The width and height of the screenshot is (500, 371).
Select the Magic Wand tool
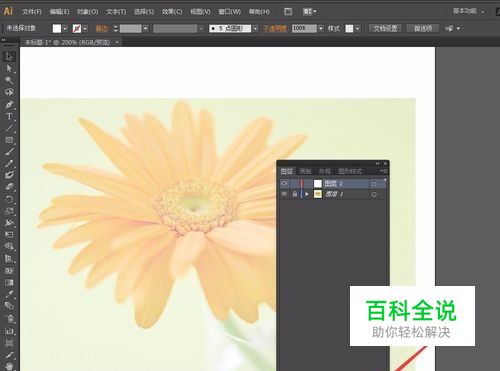point(9,80)
